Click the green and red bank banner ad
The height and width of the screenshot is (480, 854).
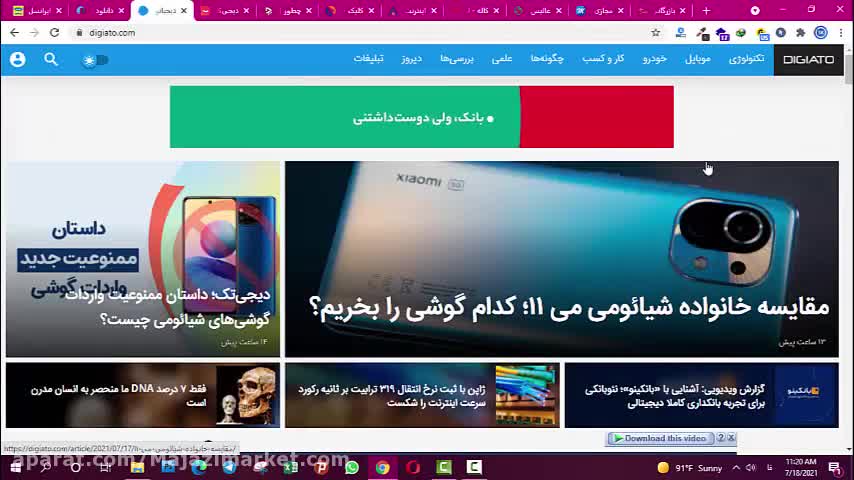[x=421, y=117]
